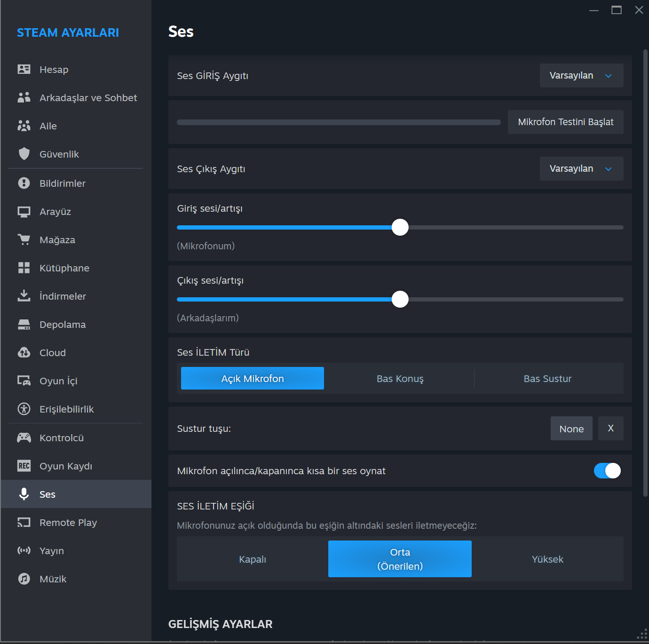Image resolution: width=649 pixels, height=644 pixels.
Task: Click the Güvenlik shield icon
Action: tap(24, 154)
